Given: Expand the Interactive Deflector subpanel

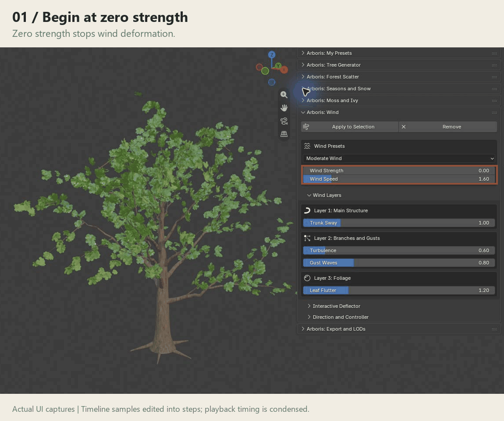Looking at the screenshot, I should tap(309, 306).
